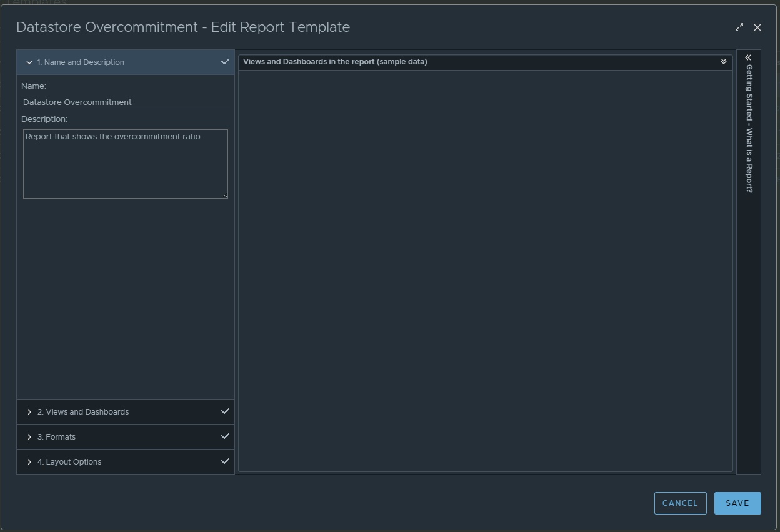Click the checkmark on Layout Options step
This screenshot has width=780, height=532.
225,461
